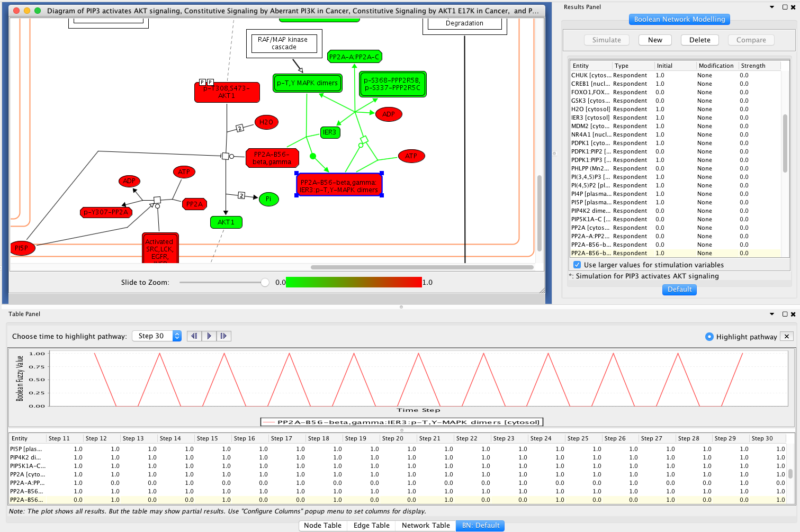The height and width of the screenshot is (532, 800).
Task: Click the New simulation button
Action: [655, 40]
